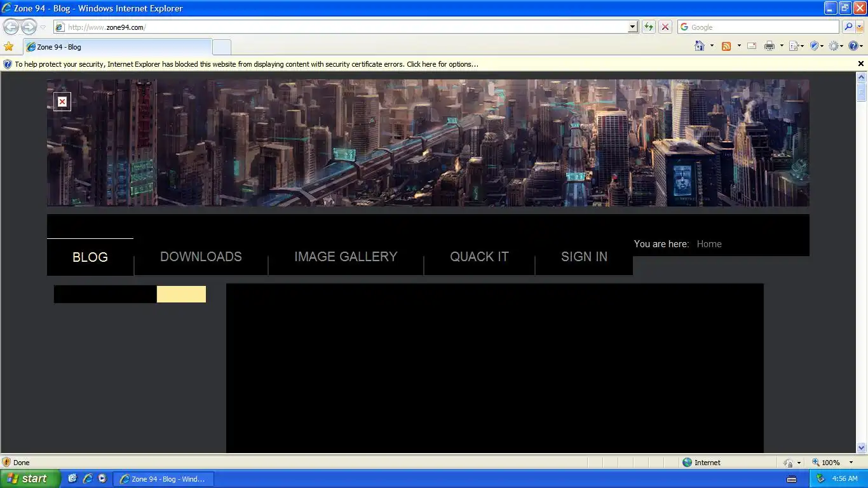Open the Tools gear menu

coord(836,46)
